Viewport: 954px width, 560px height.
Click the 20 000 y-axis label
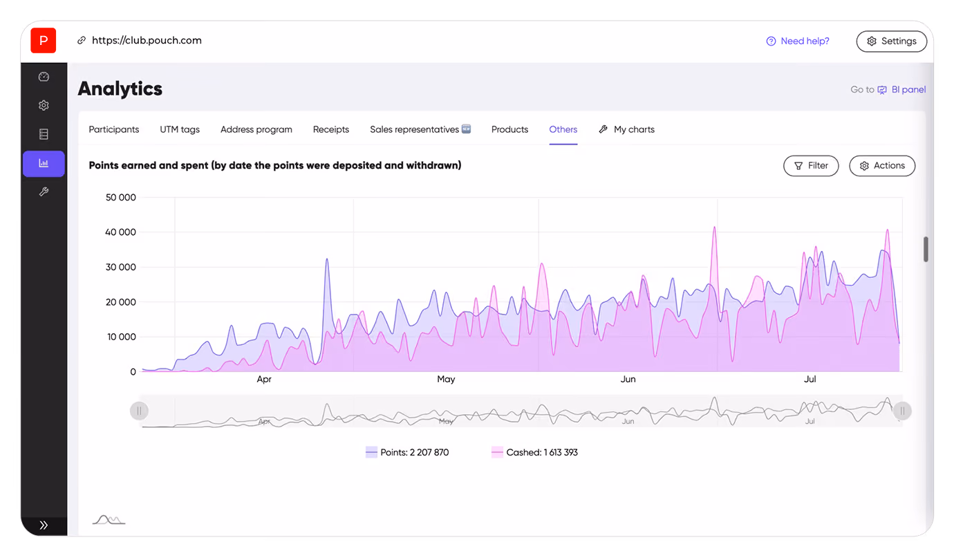(x=121, y=302)
